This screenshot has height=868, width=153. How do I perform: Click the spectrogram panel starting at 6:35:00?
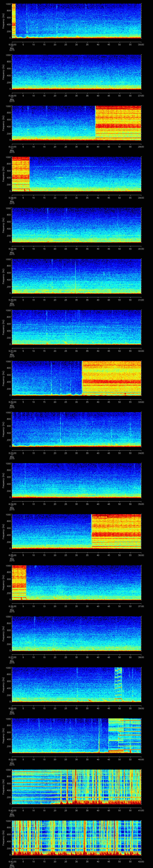76,531
